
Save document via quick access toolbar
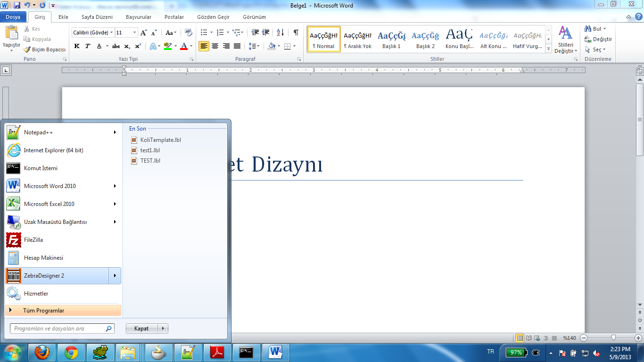17,5
